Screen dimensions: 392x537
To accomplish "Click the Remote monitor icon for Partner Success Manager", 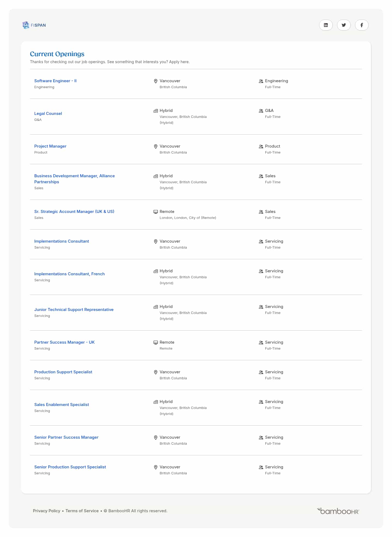I will point(156,343).
